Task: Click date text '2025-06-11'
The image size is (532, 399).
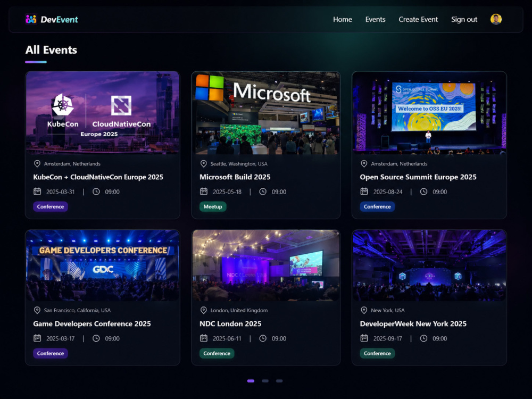Action: (227, 338)
